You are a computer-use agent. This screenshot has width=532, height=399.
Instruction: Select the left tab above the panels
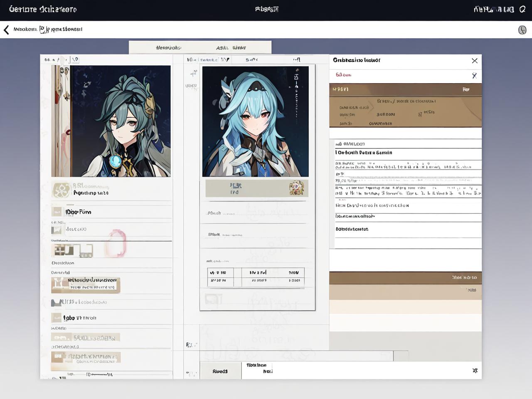point(168,48)
